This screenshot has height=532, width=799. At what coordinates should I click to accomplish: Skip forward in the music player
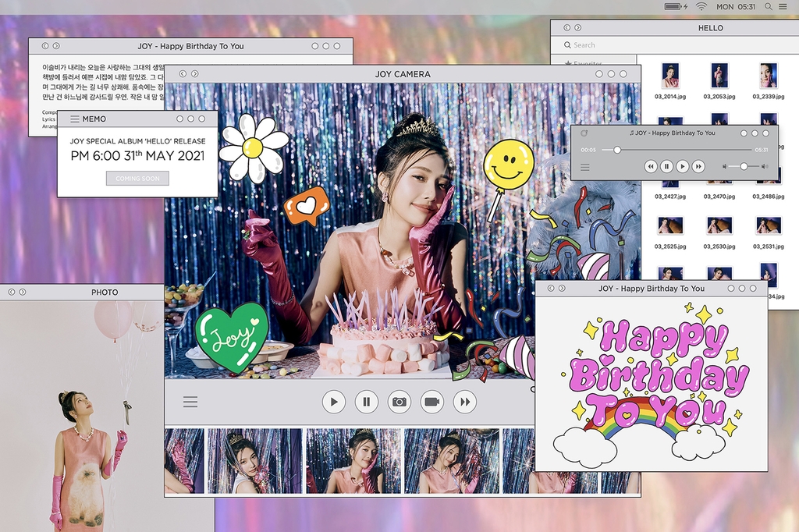pyautogui.click(x=698, y=166)
